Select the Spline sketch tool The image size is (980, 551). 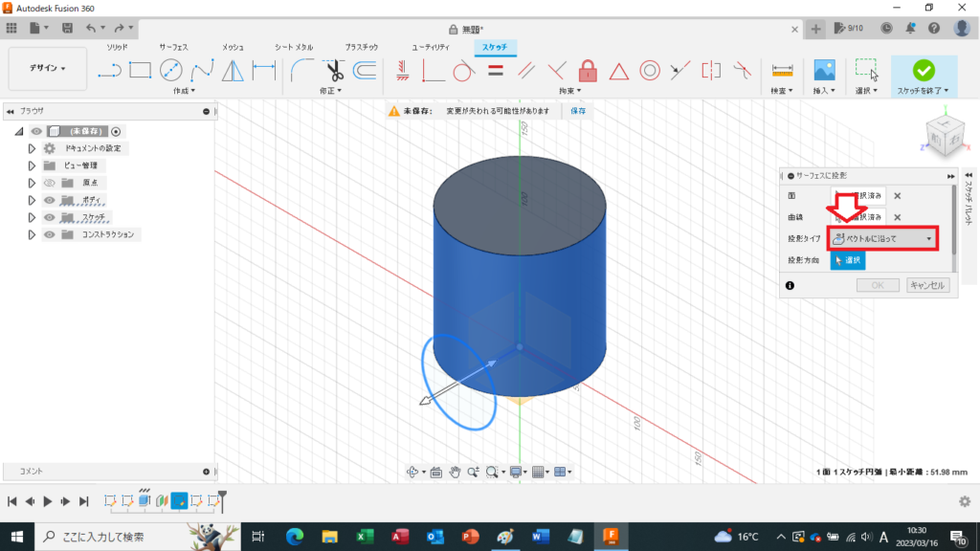point(202,71)
